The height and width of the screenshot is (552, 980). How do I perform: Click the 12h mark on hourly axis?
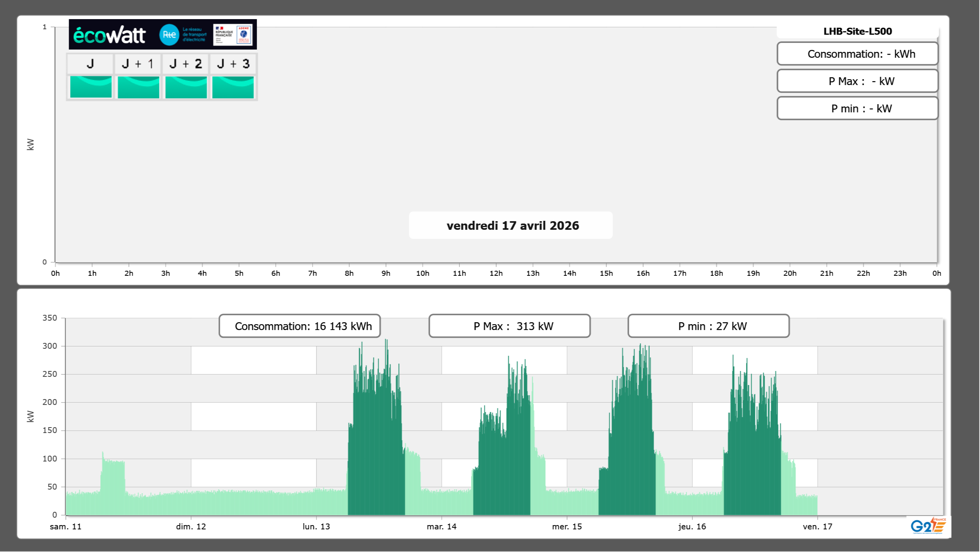coord(496,273)
